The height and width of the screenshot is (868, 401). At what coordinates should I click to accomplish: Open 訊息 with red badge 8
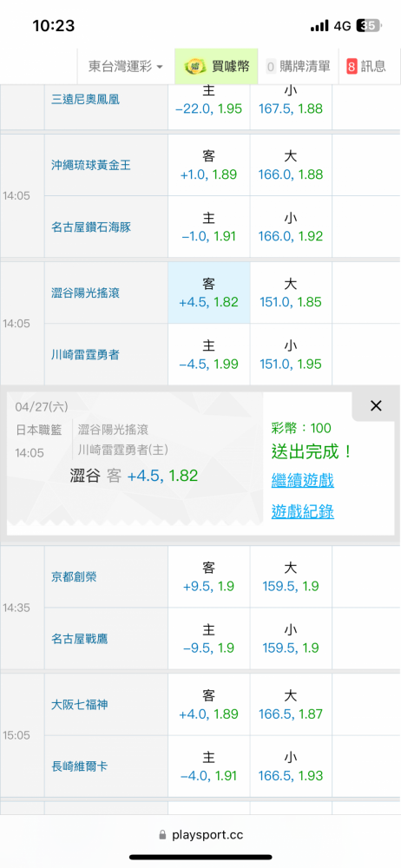pos(366,67)
